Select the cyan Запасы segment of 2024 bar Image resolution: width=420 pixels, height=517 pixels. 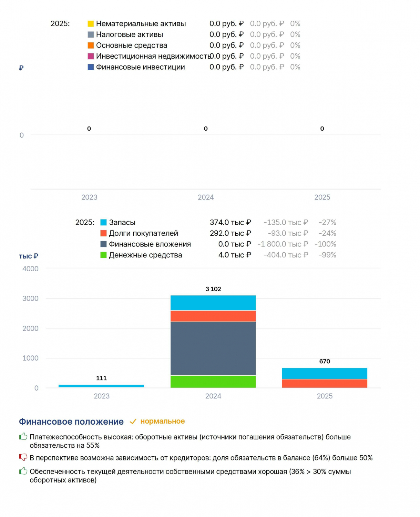point(213,303)
